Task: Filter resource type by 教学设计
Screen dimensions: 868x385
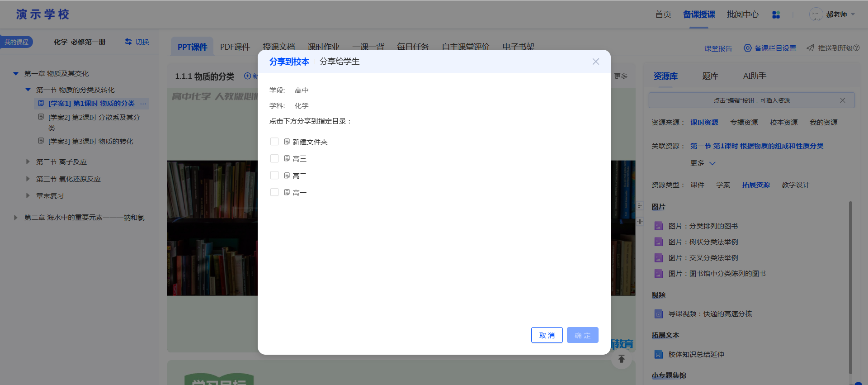Action: pyautogui.click(x=796, y=185)
